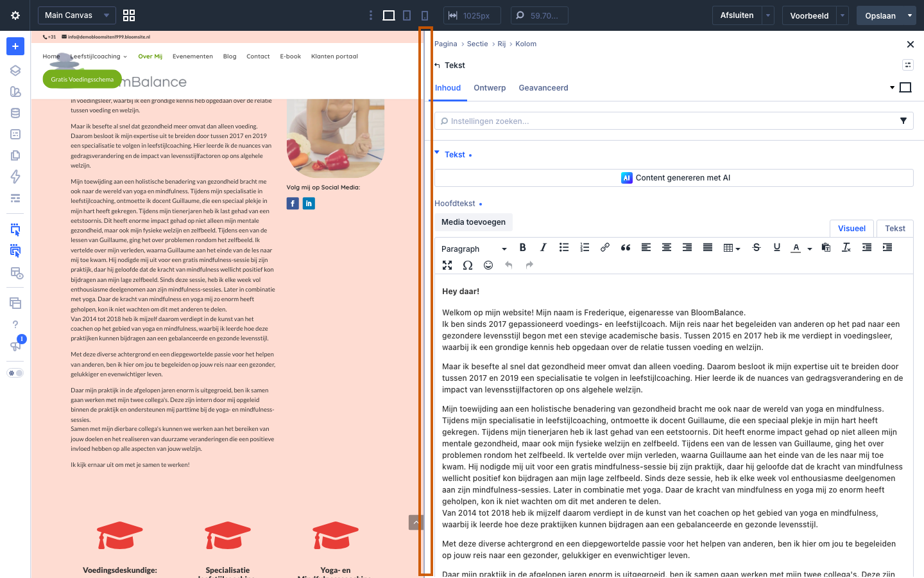Open the layers panel icon in sidebar
The width and height of the screenshot is (924, 578).
click(15, 71)
